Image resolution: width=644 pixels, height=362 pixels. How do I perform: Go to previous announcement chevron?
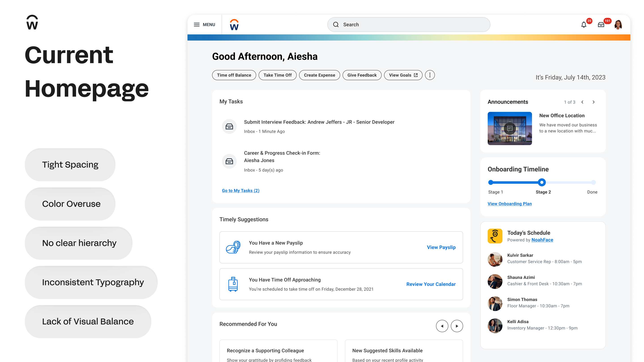583,102
